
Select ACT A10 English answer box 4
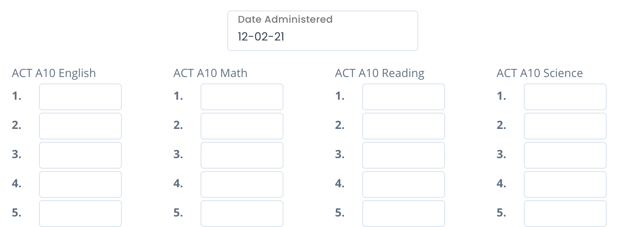(80, 184)
